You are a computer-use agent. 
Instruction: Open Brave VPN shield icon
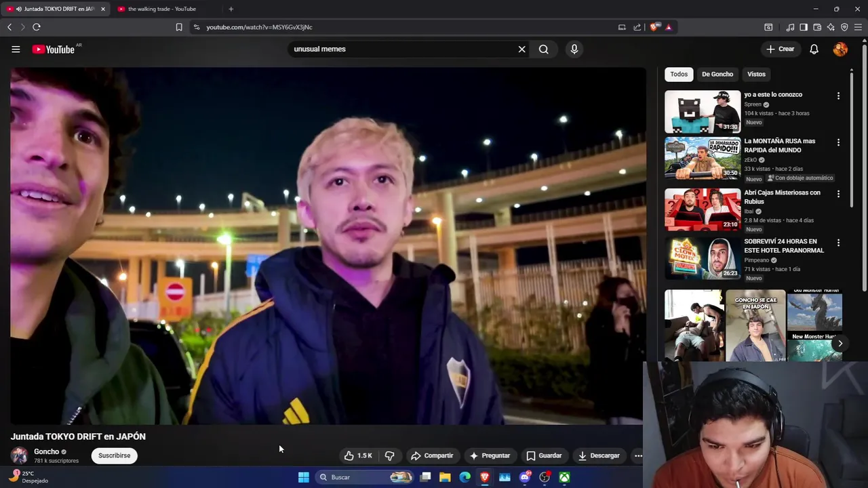[x=844, y=27]
